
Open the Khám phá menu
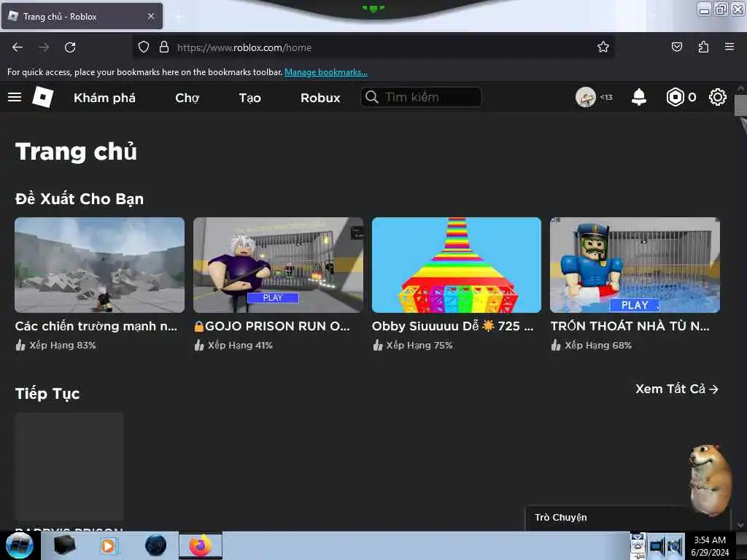click(x=105, y=98)
